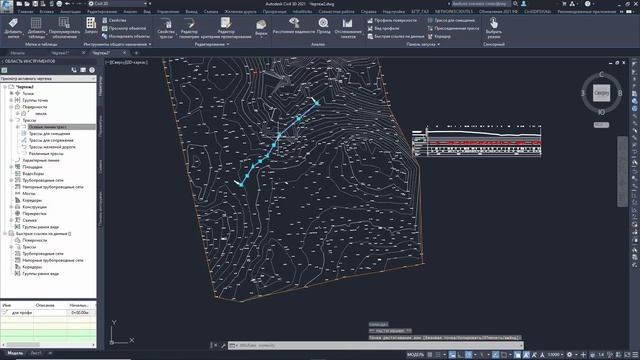Switch to the Чертеж1 drawing tab

60,53
